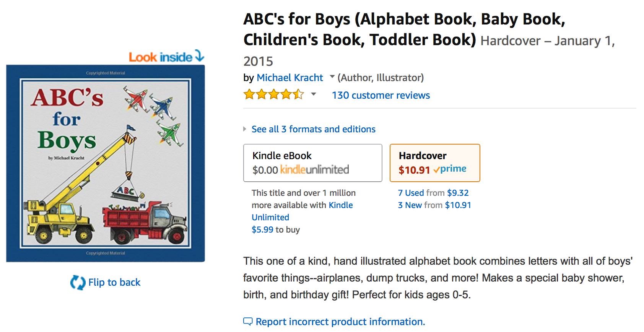Open the Michael Kracht author link
The image size is (644, 332).
pyautogui.click(x=289, y=78)
